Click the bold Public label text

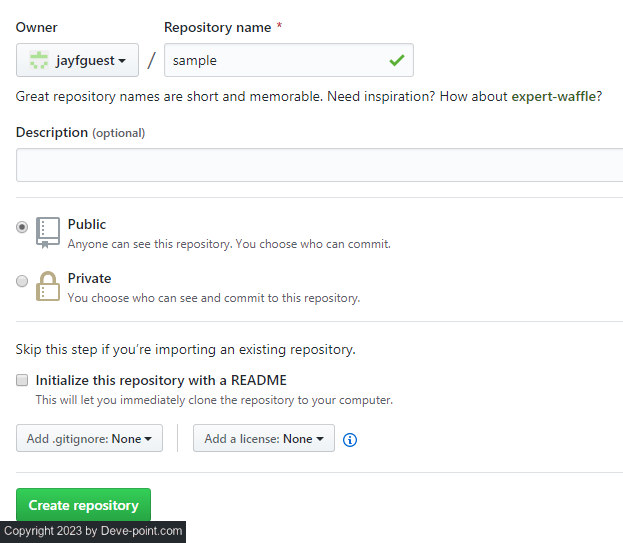[x=87, y=224]
